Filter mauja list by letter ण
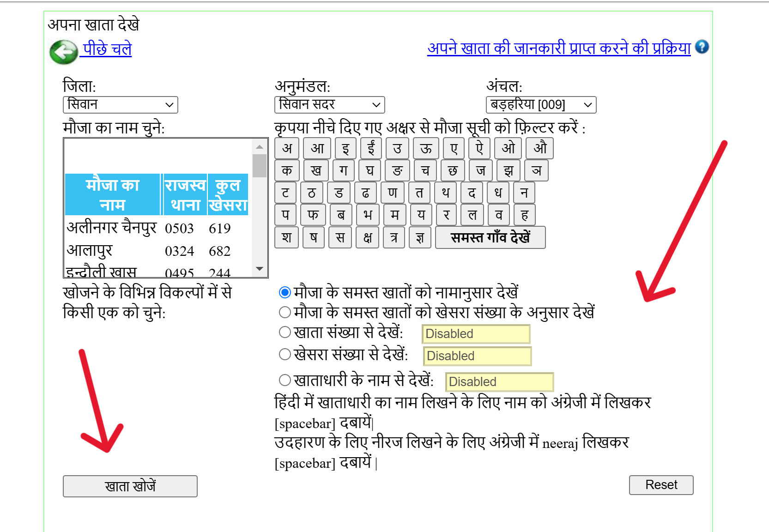This screenshot has width=769, height=532. click(x=393, y=193)
